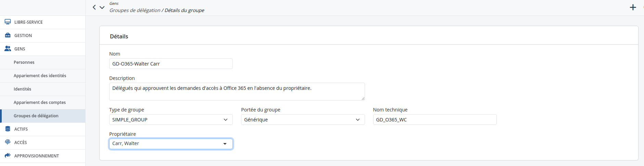Select Groupes de délégation sidebar item
Image resolution: width=644 pixels, height=166 pixels.
tap(43, 116)
